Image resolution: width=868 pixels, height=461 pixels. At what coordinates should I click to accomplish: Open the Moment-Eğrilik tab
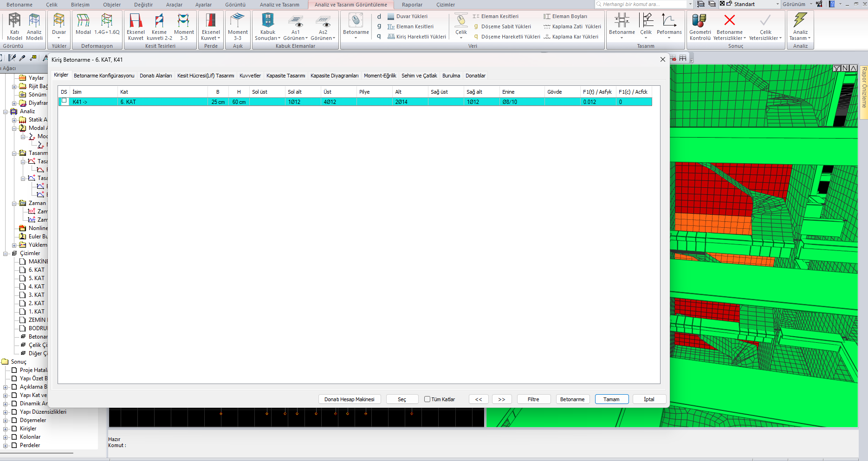click(380, 76)
